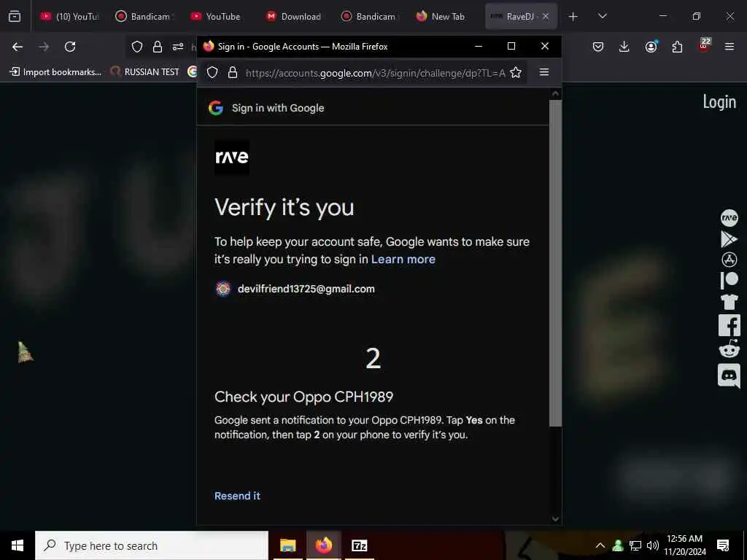This screenshot has height=560, width=747.
Task: Show hidden system tray icons chevron
Action: (x=600, y=545)
